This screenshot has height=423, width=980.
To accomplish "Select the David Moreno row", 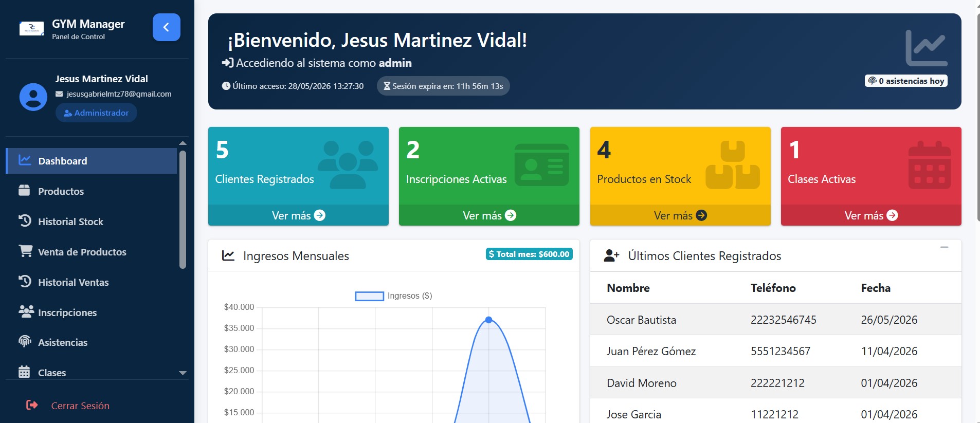I will [x=775, y=383].
